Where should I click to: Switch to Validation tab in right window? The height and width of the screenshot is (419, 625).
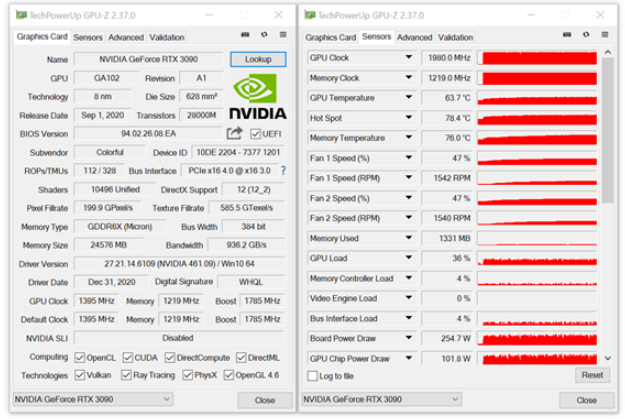456,37
